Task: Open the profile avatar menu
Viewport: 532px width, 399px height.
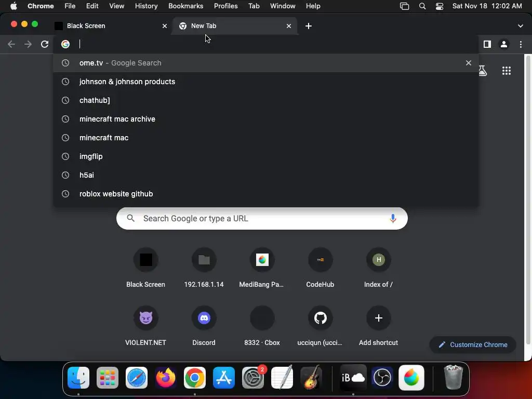Action: 504,44
